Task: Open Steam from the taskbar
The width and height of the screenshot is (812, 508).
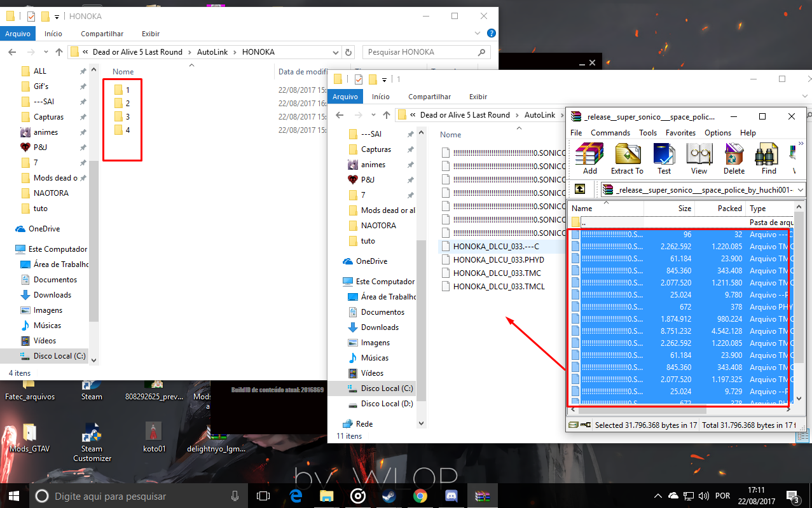Action: (x=389, y=496)
